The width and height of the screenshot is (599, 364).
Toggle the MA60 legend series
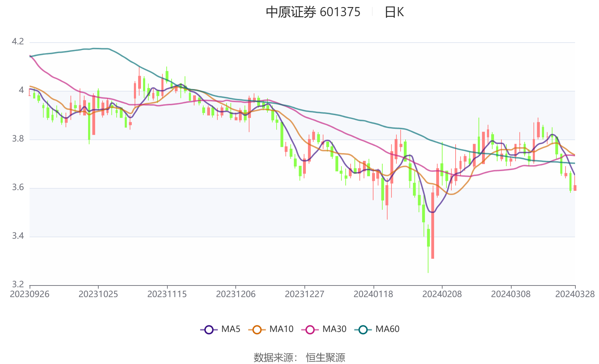tap(377, 330)
